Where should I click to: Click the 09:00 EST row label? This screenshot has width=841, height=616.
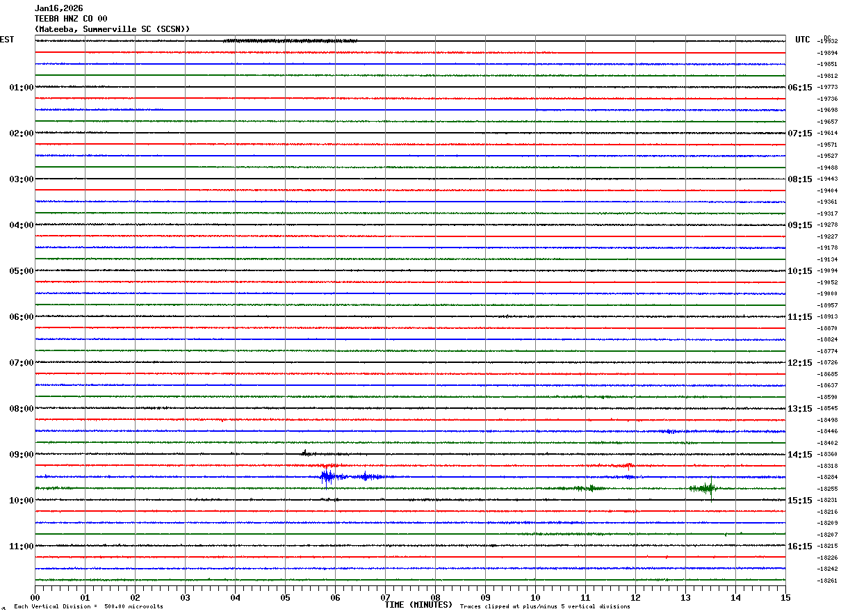22,455
